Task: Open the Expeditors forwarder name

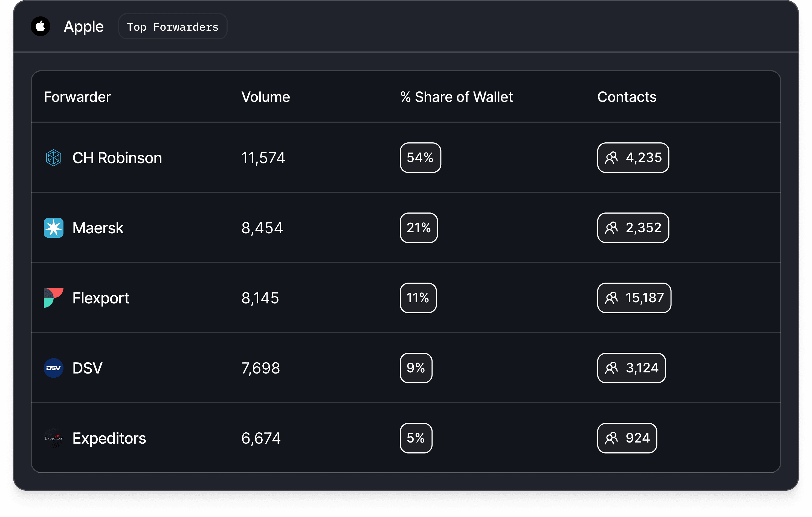Action: [109, 438]
